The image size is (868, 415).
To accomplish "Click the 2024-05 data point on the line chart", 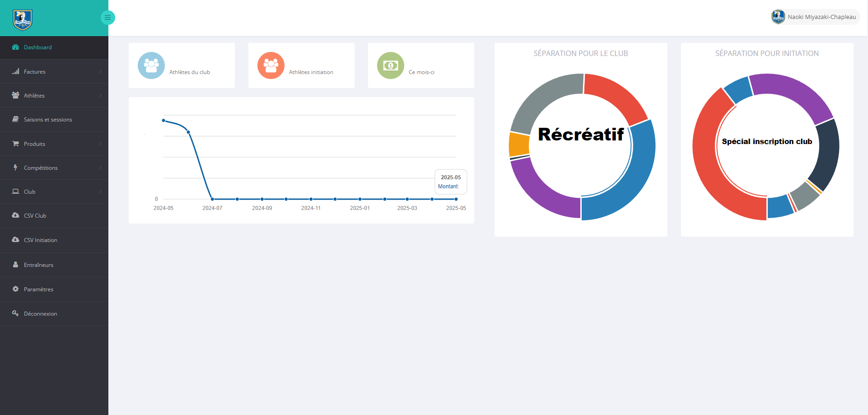I will pyautogui.click(x=163, y=121).
